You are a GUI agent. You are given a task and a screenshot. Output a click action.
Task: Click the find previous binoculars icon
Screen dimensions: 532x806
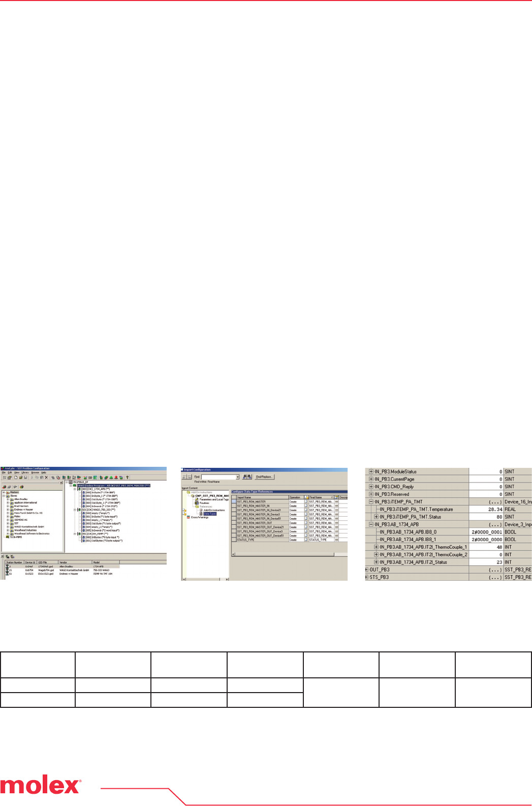[245, 477]
